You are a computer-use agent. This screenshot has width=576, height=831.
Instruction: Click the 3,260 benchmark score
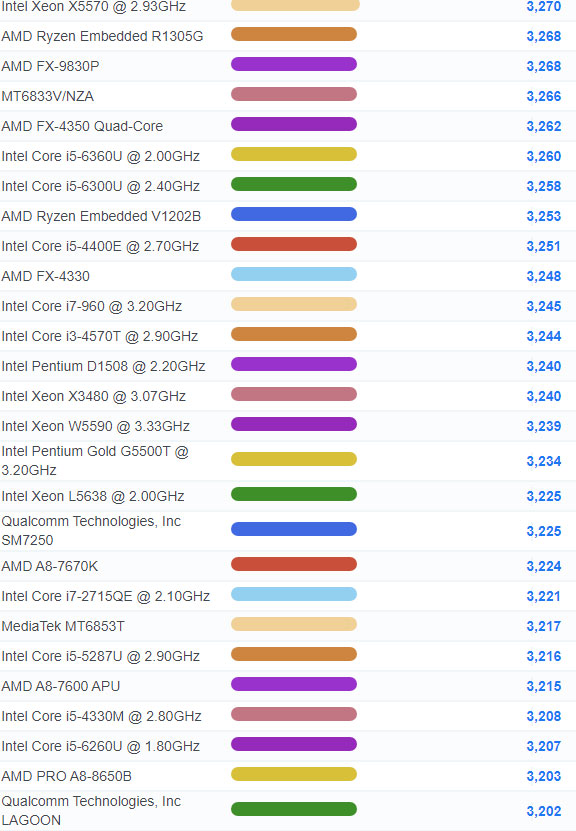(544, 156)
